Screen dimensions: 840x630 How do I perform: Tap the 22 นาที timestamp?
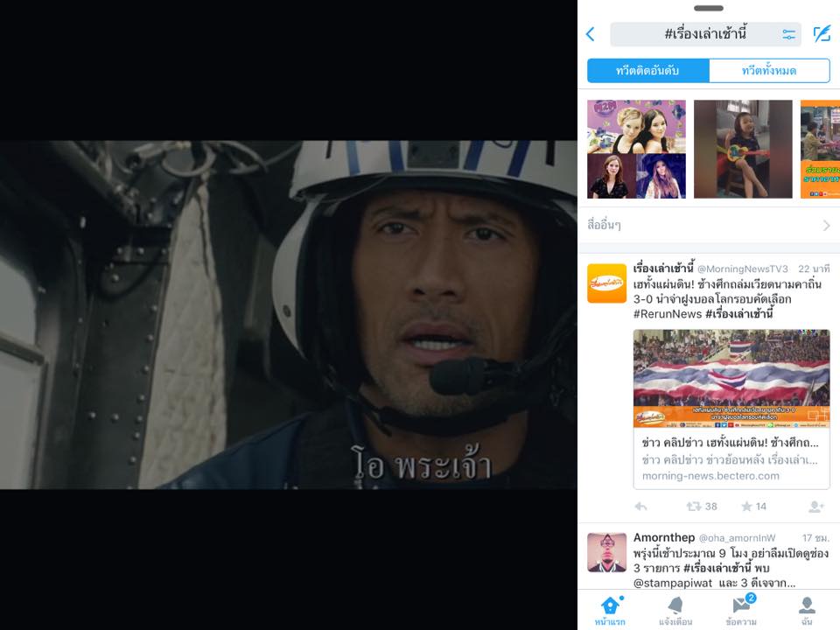(x=814, y=269)
